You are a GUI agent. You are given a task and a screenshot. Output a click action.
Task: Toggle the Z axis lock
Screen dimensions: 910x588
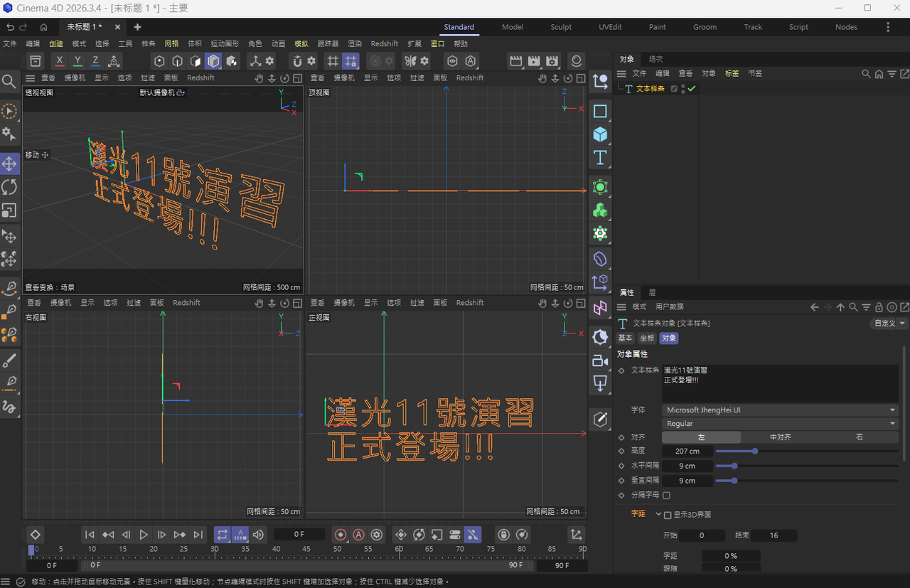point(95,61)
